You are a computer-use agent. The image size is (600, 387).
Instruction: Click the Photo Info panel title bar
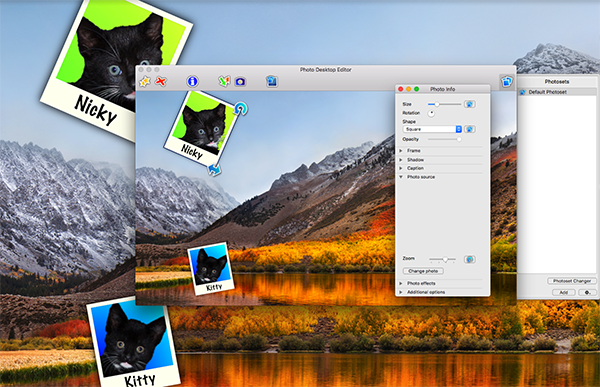(x=443, y=89)
